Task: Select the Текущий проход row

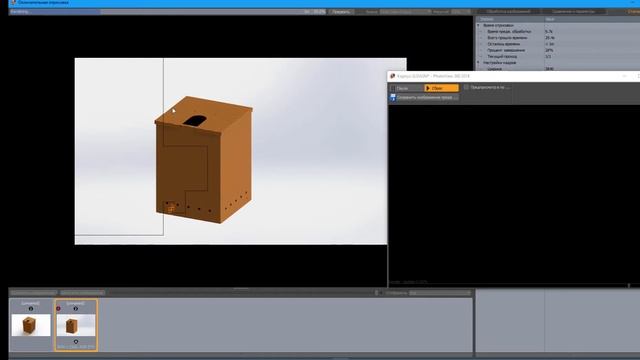Action: [558, 56]
